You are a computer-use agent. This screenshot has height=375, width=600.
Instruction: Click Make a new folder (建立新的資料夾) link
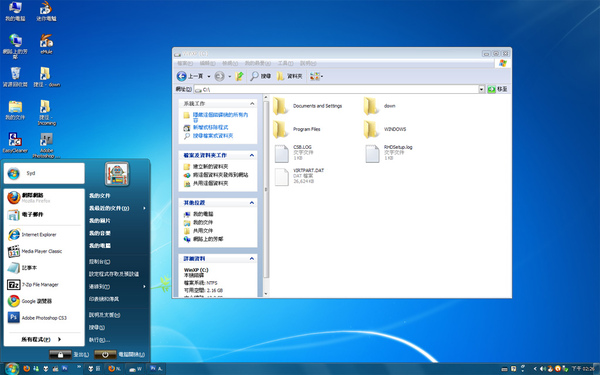(210, 166)
